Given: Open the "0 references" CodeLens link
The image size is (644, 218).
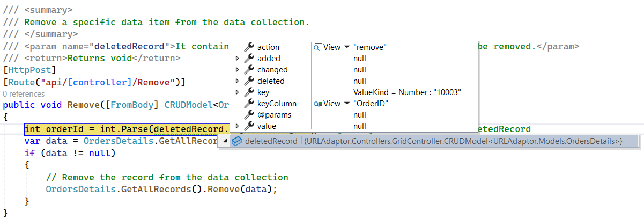Looking at the screenshot, I should tap(23, 93).
